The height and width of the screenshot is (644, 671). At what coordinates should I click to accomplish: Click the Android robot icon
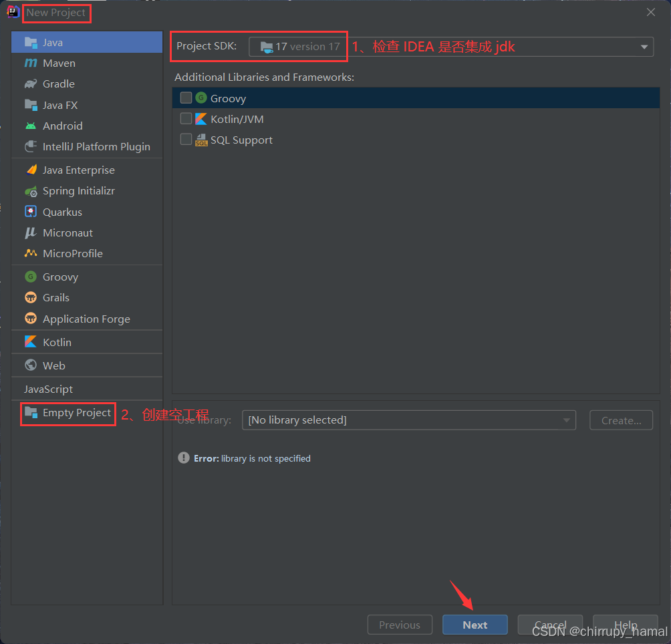pos(31,126)
